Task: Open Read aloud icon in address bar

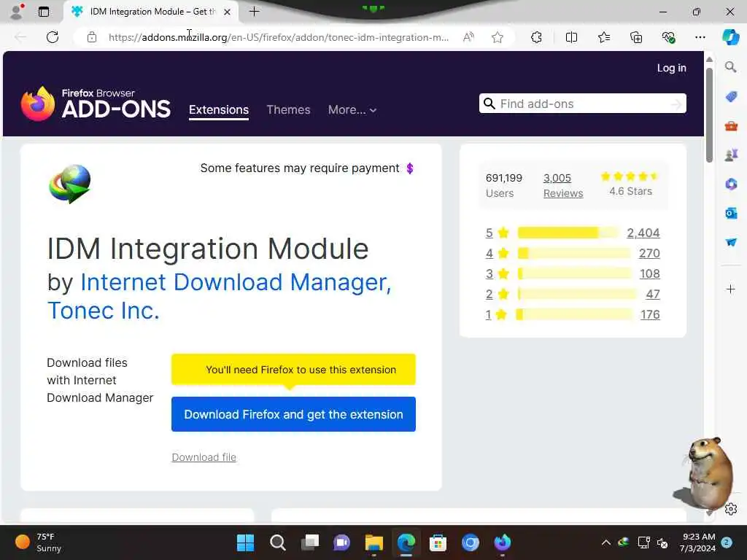Action: 469,37
